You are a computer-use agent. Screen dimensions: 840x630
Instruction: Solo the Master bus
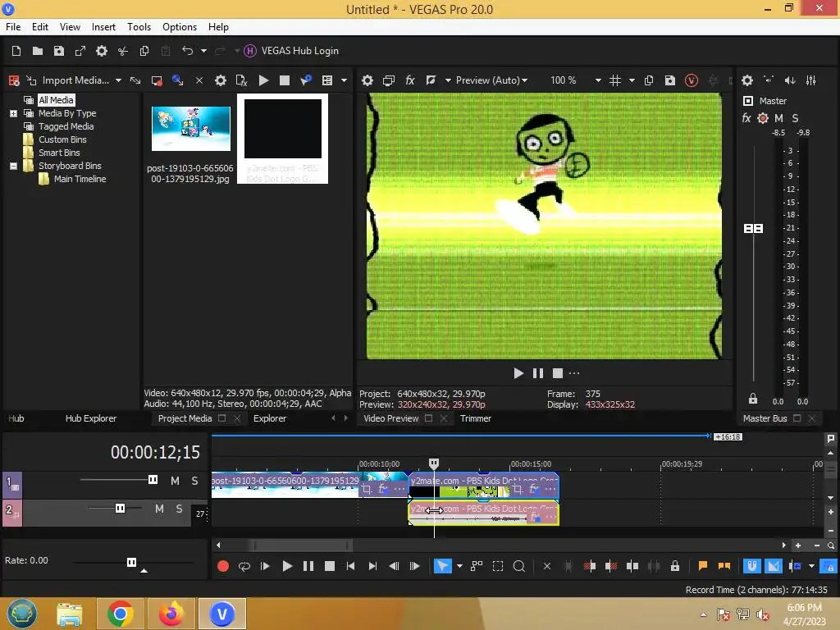(795, 118)
